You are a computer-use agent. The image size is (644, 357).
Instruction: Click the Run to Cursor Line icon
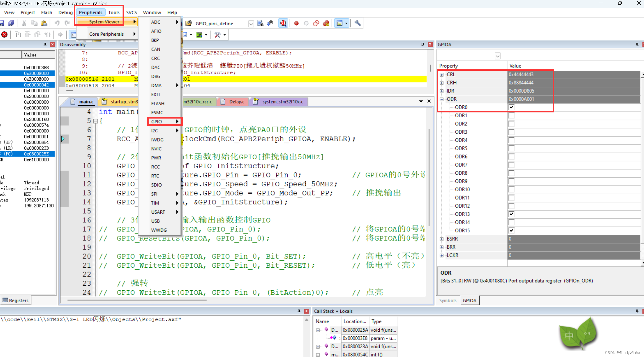click(47, 35)
